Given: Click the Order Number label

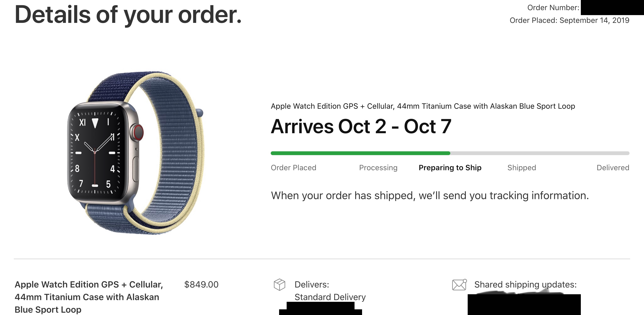Looking at the screenshot, I should [553, 8].
